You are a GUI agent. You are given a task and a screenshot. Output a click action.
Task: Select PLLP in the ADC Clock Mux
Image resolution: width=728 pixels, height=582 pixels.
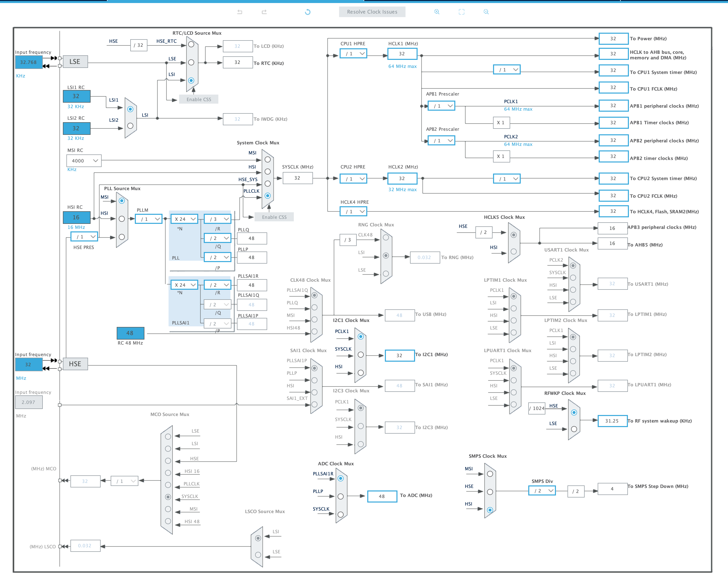340,496
